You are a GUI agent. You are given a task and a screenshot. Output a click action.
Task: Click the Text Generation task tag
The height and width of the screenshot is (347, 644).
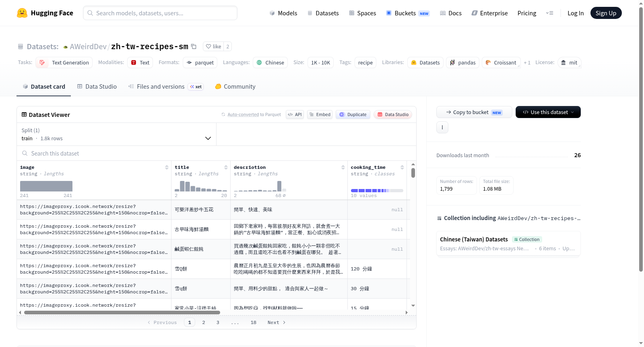coord(64,62)
